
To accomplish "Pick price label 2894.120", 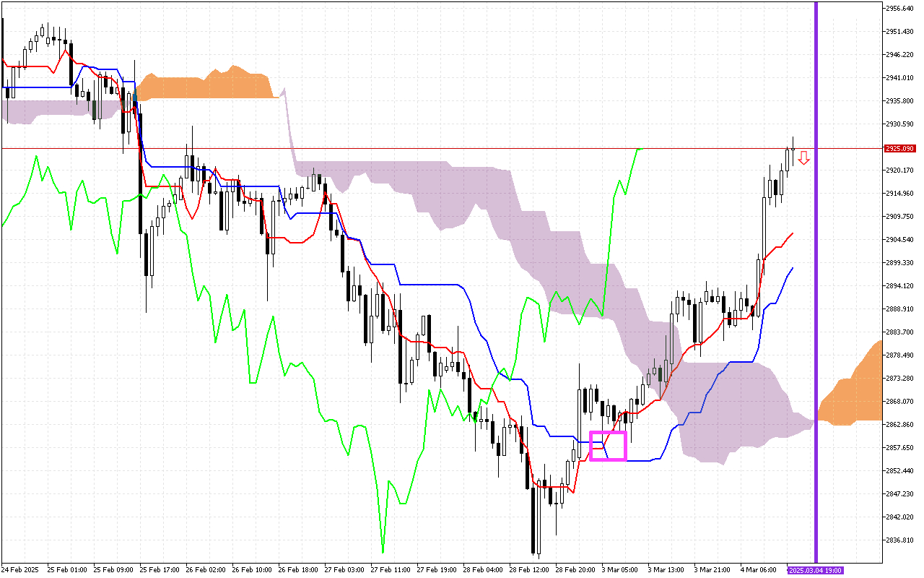I will pyautogui.click(x=899, y=286).
